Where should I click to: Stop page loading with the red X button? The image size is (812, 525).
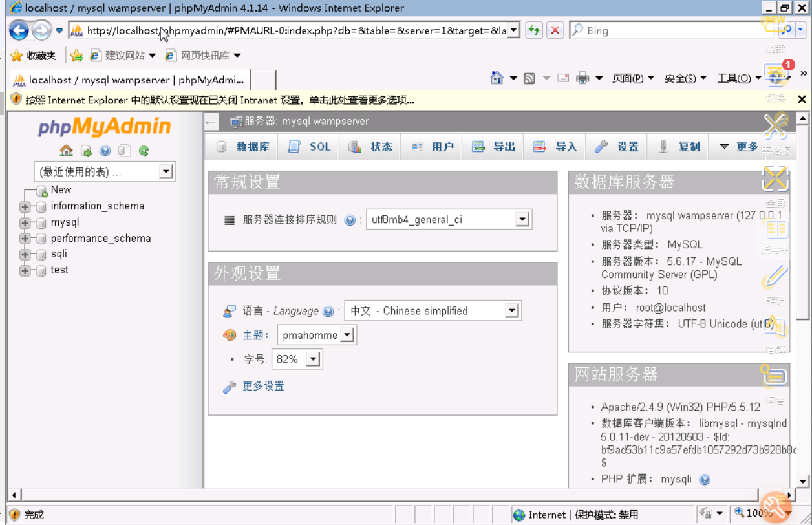point(555,30)
